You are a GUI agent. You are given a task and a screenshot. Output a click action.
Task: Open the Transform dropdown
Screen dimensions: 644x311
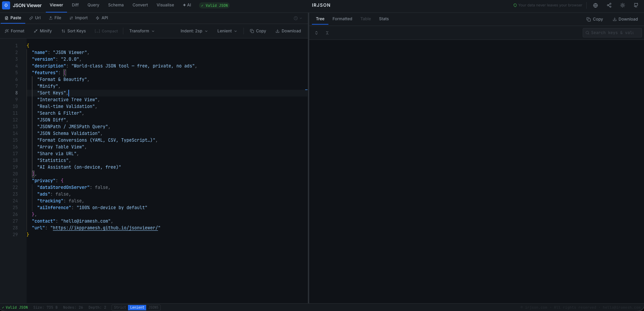pos(142,31)
